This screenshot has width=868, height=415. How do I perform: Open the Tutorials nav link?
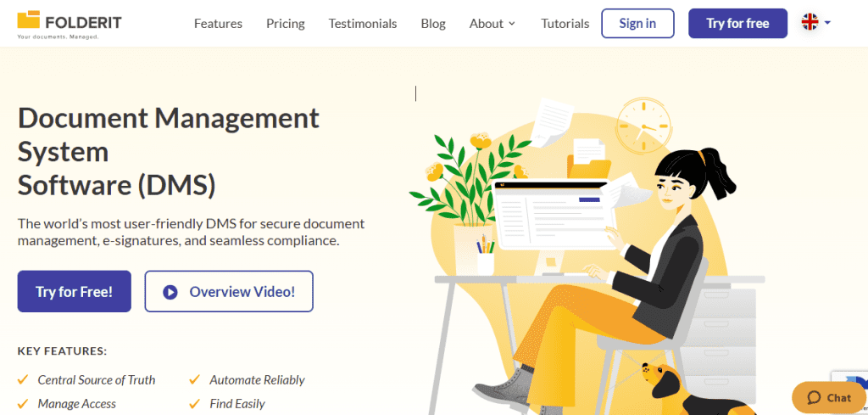565,24
